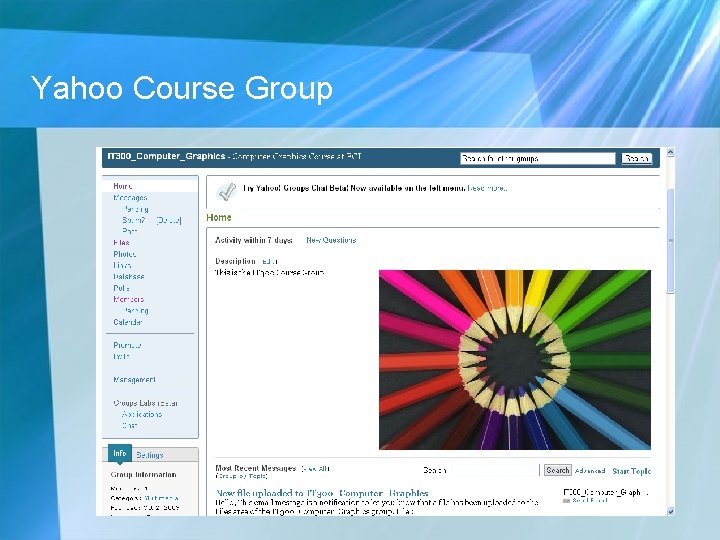Open Home in the left menu
Viewport: 720px width, 540px height.
pyautogui.click(x=123, y=186)
